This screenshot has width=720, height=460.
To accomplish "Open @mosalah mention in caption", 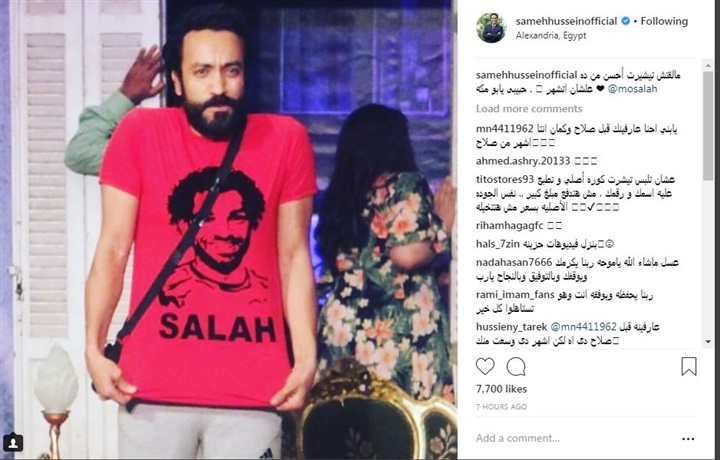I will [x=632, y=89].
